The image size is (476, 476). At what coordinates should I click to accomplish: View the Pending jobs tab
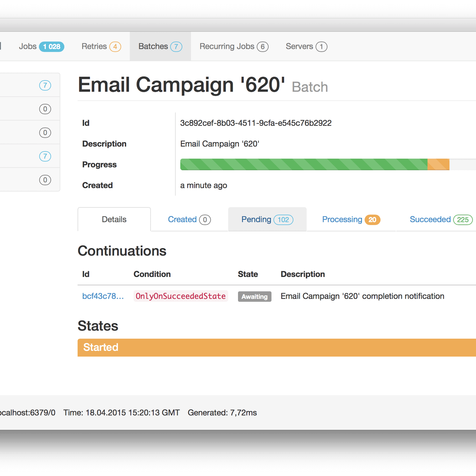click(267, 220)
